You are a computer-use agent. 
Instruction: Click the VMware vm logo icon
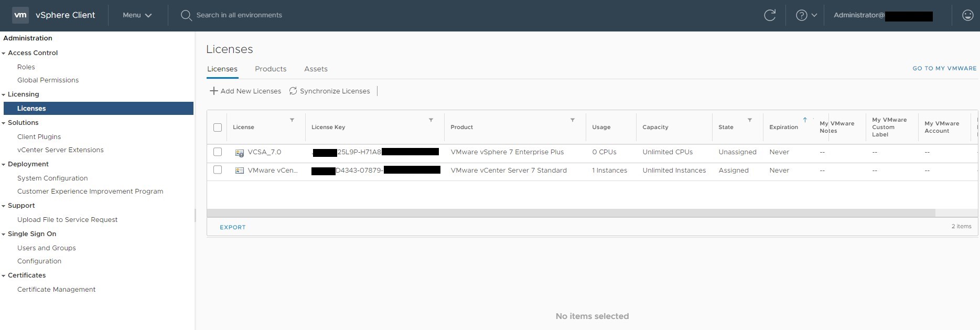tap(20, 15)
